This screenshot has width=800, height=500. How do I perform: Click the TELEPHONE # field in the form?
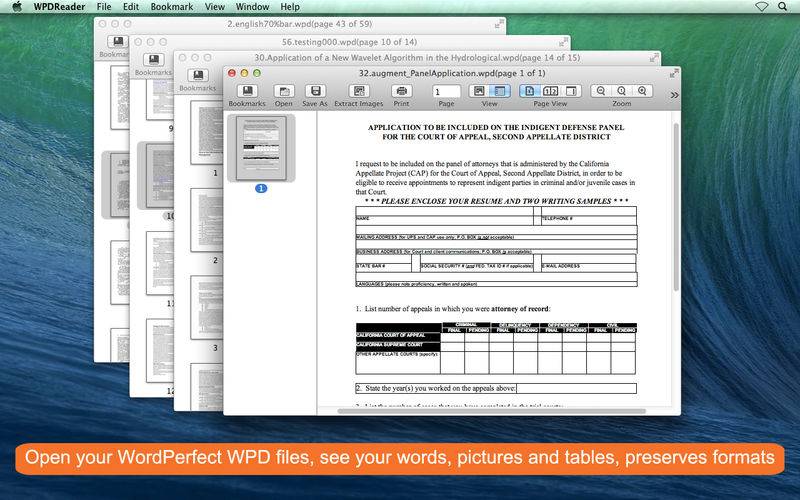[x=589, y=215]
